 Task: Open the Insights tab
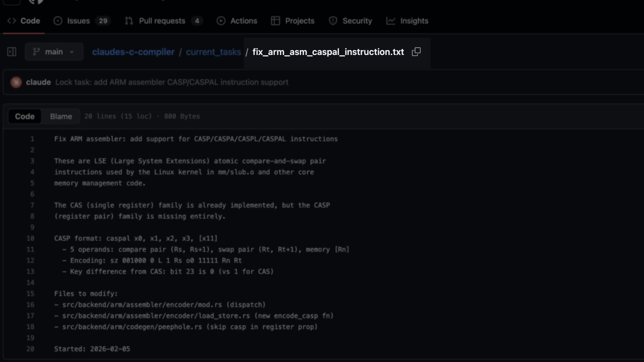coord(407,21)
